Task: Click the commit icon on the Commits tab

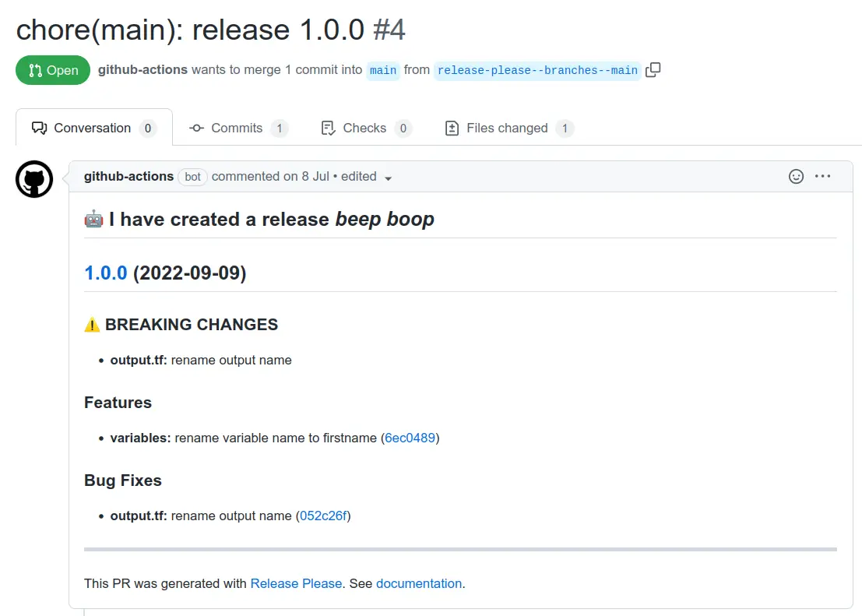Action: pyautogui.click(x=197, y=128)
